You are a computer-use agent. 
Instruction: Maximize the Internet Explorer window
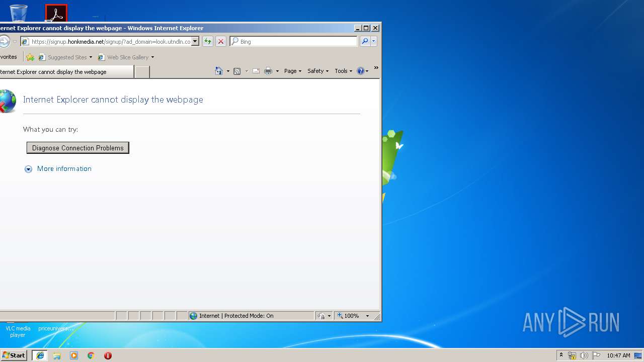click(366, 28)
